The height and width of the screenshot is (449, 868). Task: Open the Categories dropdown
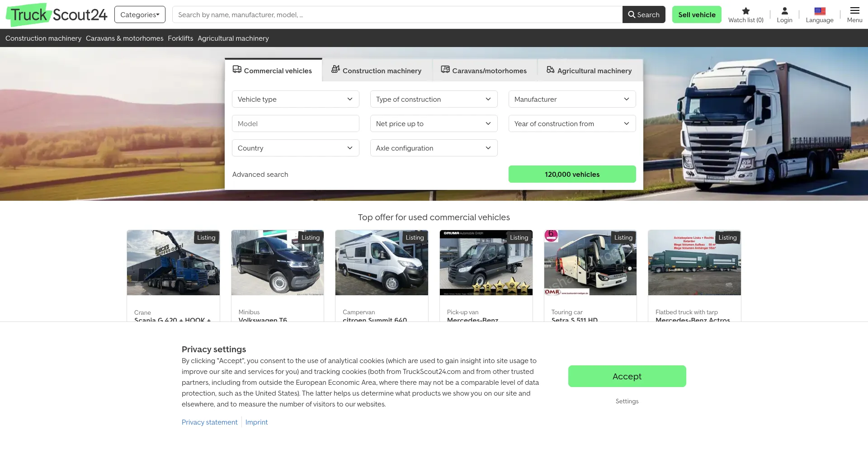tap(140, 14)
